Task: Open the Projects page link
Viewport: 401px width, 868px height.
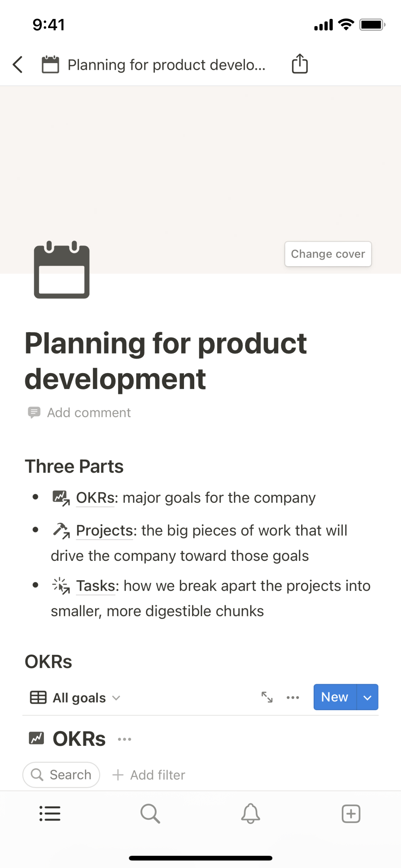Action: click(x=104, y=531)
